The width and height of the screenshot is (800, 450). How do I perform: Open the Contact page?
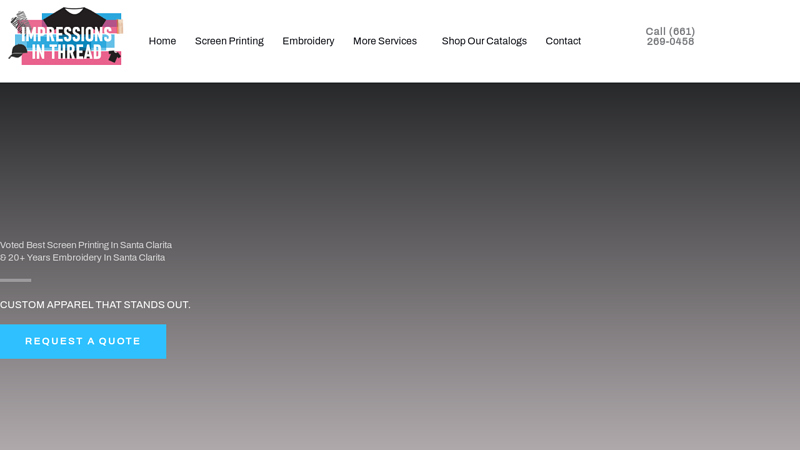[563, 41]
